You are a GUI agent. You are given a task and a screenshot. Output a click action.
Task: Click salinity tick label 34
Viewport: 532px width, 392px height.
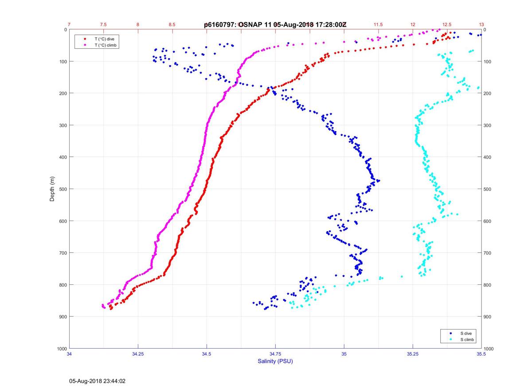[69, 354]
